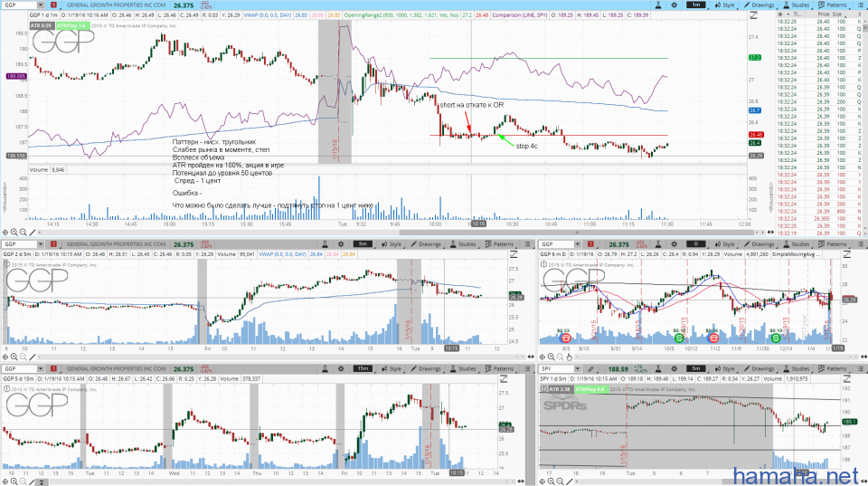Click chain link icon in SPY chart
Screen dimensions: 868x486
coord(591,368)
